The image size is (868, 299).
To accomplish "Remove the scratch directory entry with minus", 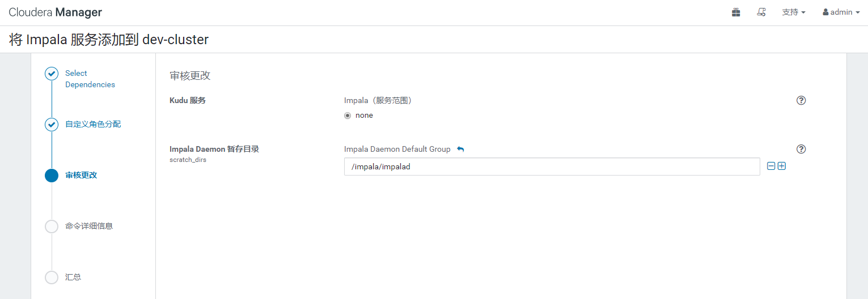I will click(771, 166).
